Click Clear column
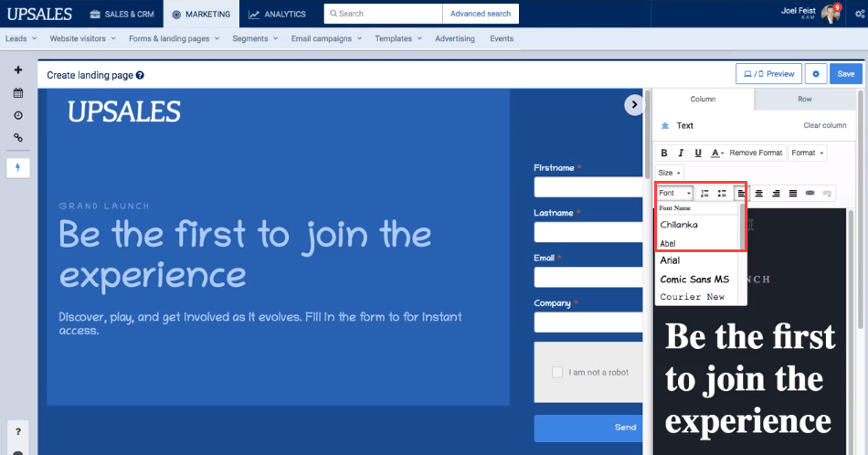The width and height of the screenshot is (868, 455). click(x=825, y=126)
